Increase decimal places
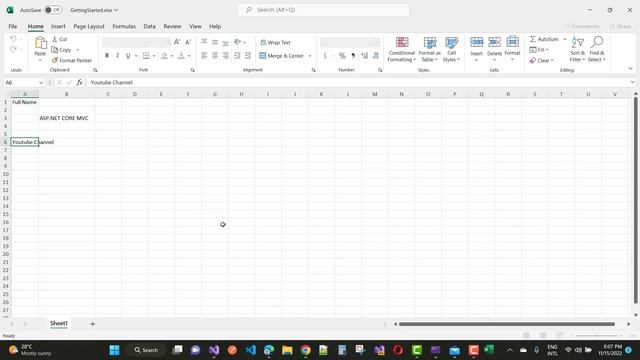The height and width of the screenshot is (360, 640). point(364,56)
